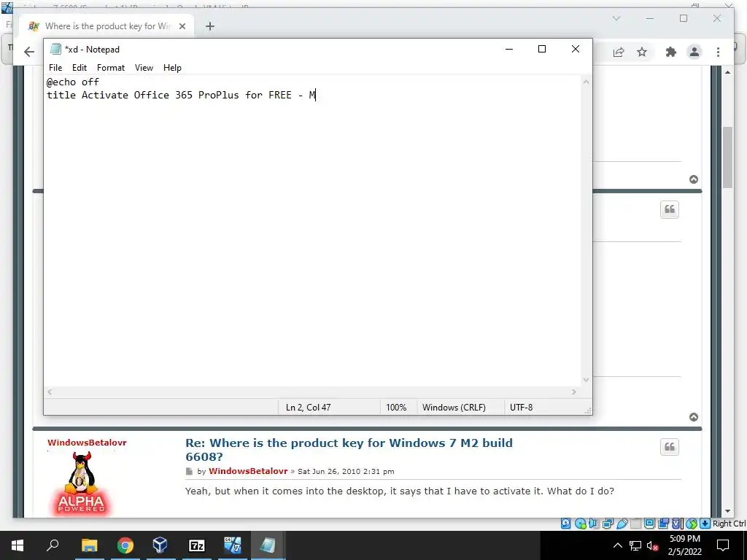The image size is (747, 560).
Task: Open the Windows notification center
Action: (x=723, y=545)
